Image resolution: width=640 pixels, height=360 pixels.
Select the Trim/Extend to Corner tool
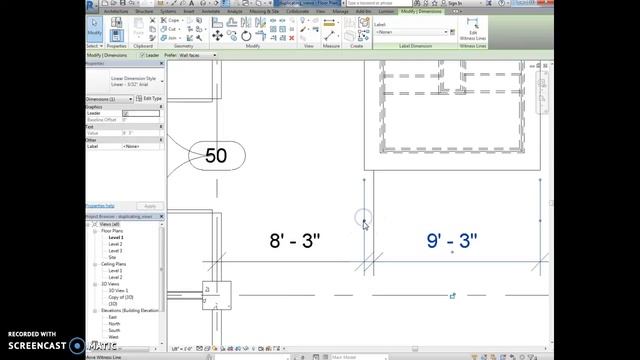point(260,36)
